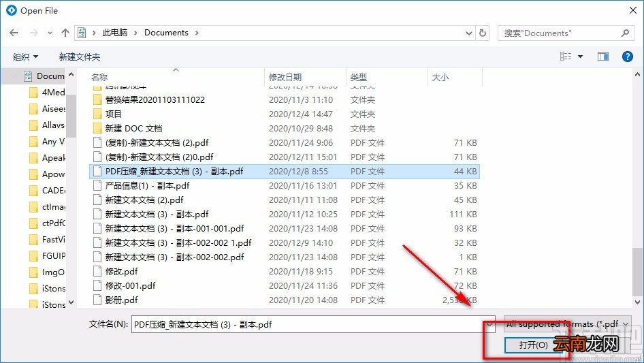Go back with the back arrow
The image size is (644, 363).
click(x=14, y=33)
